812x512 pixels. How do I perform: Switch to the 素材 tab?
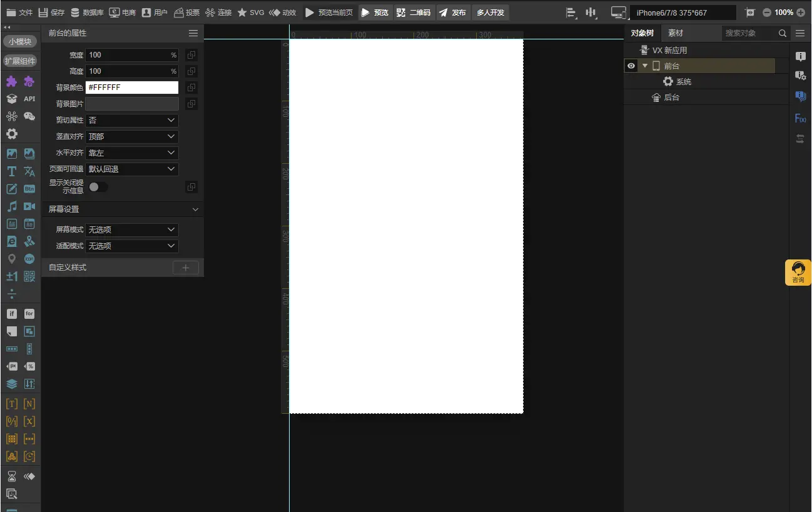tap(676, 33)
